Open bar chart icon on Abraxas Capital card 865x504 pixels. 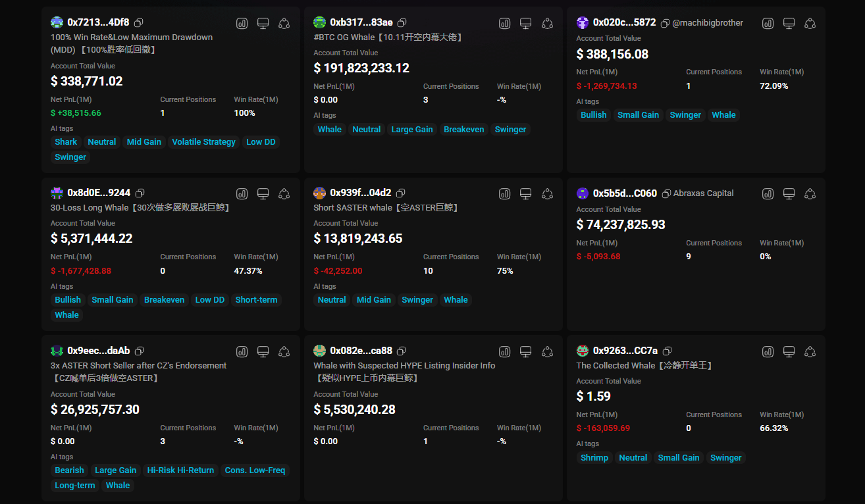[x=768, y=193]
